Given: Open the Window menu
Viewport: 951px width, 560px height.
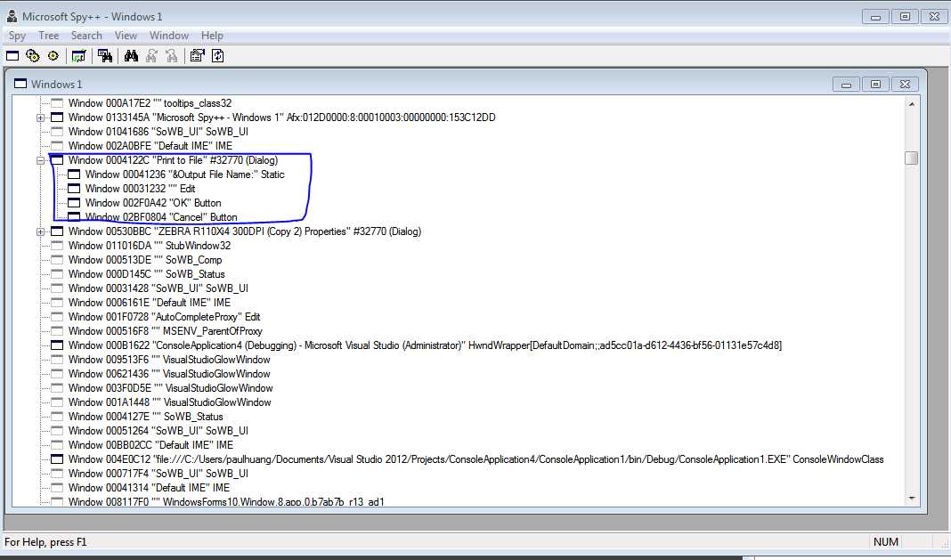Looking at the screenshot, I should pos(169,36).
